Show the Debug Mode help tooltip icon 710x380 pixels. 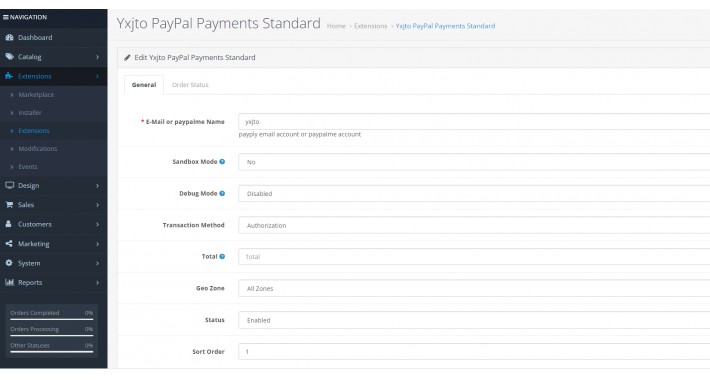222,193
